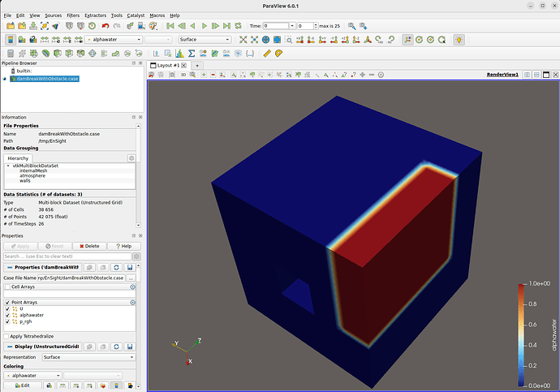Open the color palette loader icon

153,26
